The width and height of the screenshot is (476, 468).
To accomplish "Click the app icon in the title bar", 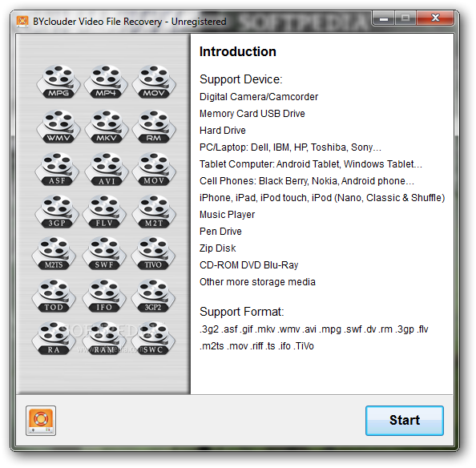I will (x=22, y=22).
